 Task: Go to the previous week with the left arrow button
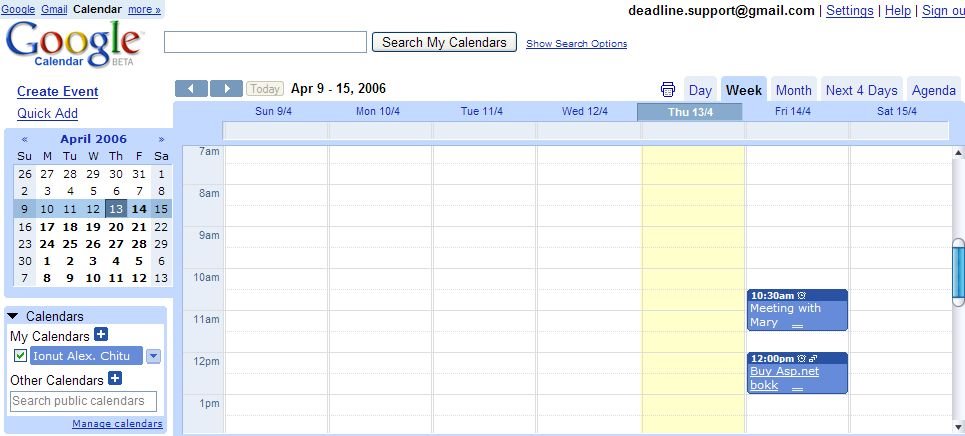pos(191,89)
